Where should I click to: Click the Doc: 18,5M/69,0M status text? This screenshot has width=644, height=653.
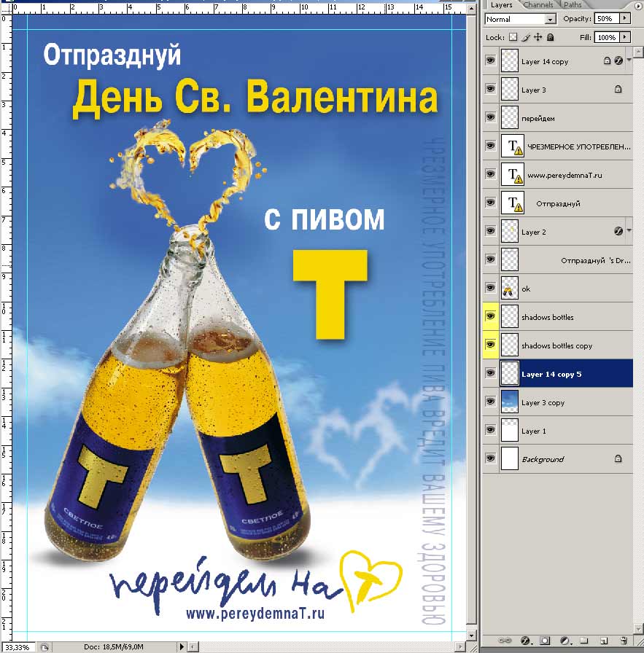tap(113, 647)
